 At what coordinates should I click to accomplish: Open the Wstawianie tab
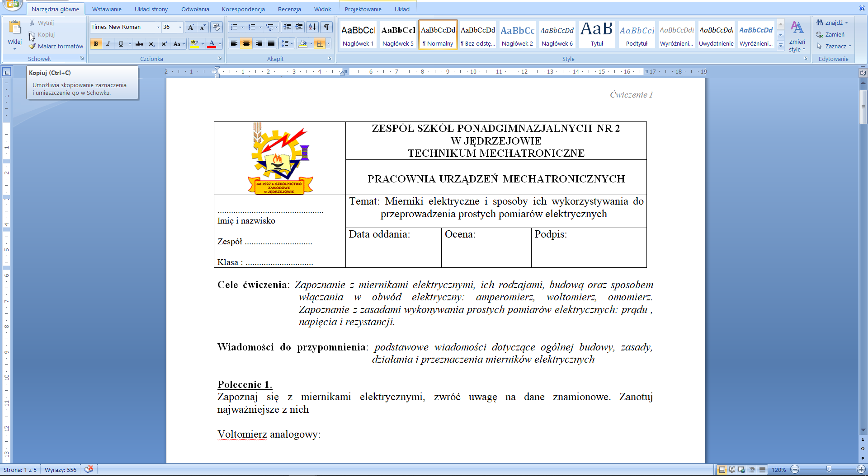(x=107, y=9)
